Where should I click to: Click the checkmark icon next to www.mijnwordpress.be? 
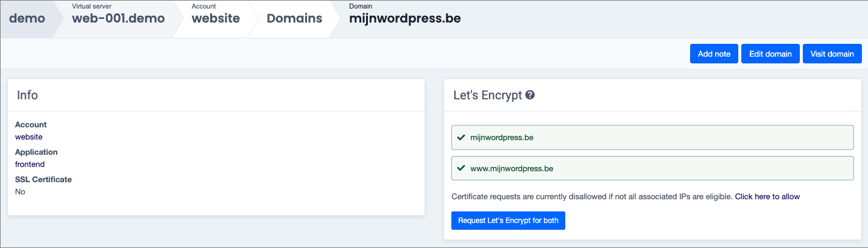(x=461, y=168)
